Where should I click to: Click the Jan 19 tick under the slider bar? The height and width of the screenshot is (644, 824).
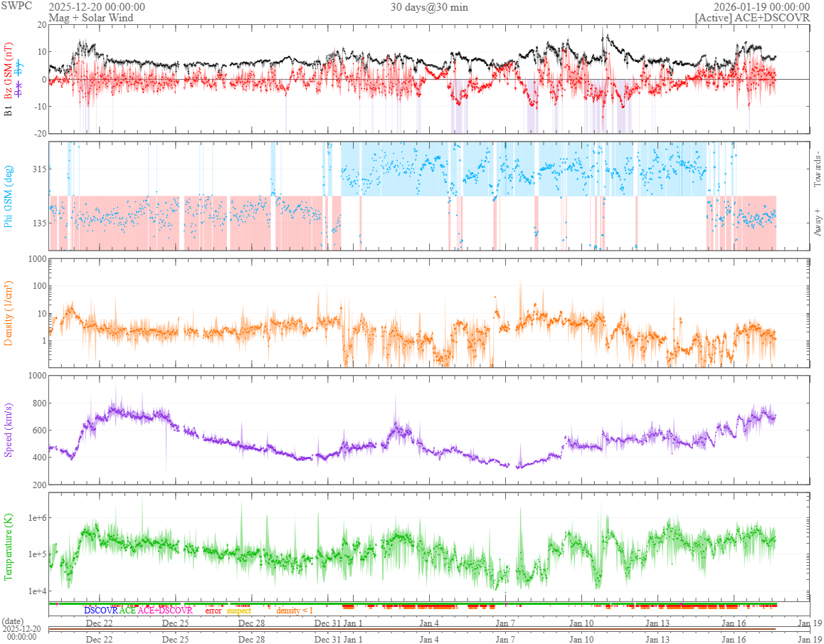pos(810,640)
